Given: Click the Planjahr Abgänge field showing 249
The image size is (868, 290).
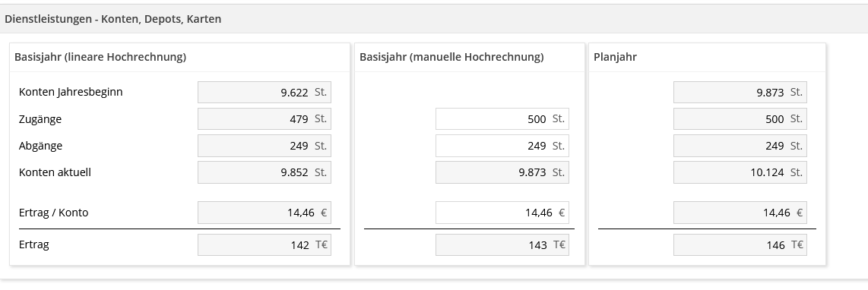Looking at the screenshot, I should [740, 146].
